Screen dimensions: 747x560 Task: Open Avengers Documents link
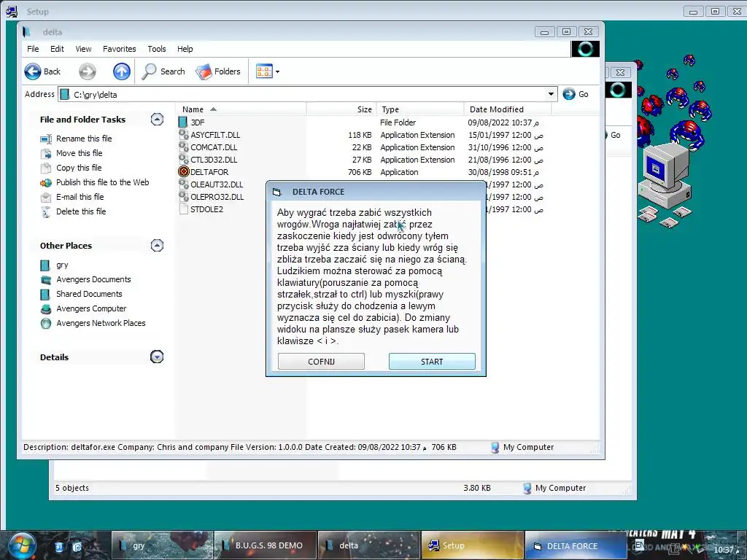click(93, 279)
